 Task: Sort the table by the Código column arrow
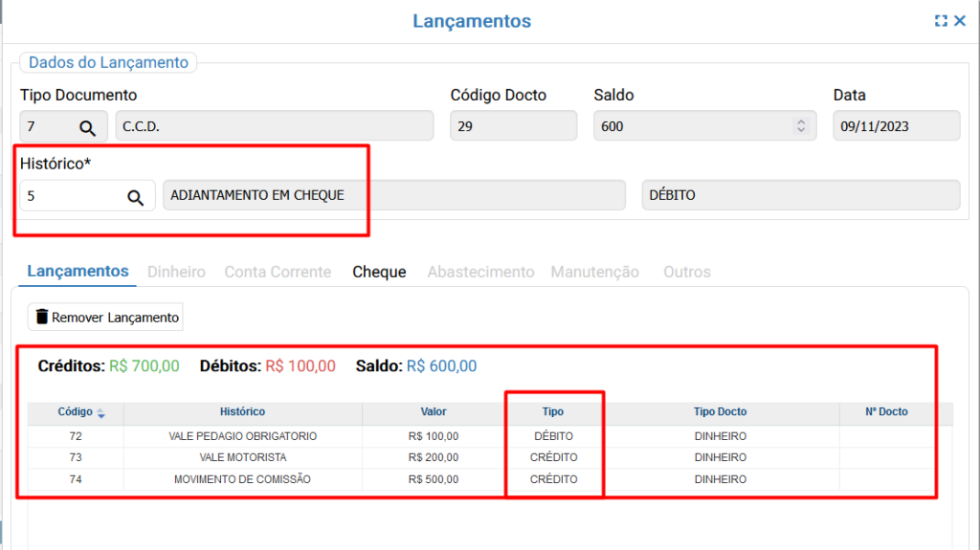click(101, 412)
